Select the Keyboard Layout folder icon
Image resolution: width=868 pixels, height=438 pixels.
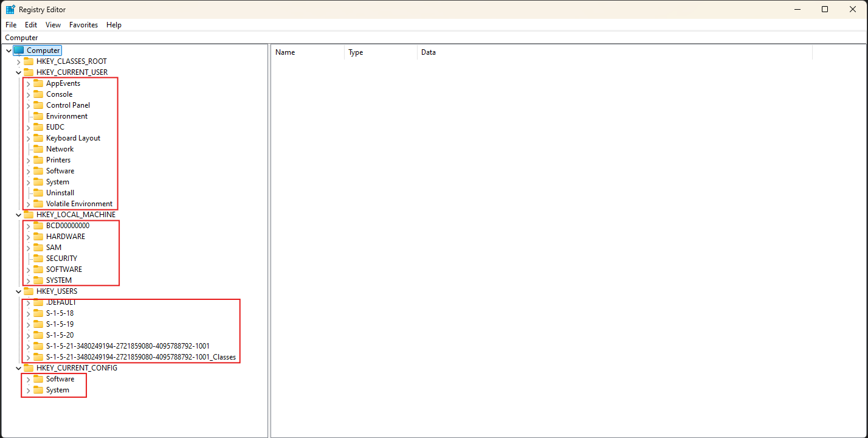pos(38,138)
